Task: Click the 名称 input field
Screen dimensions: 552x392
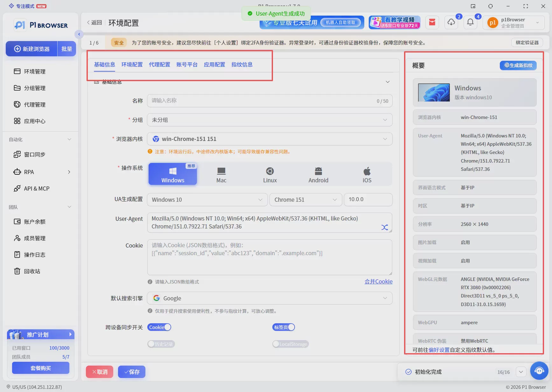Action: (270, 101)
